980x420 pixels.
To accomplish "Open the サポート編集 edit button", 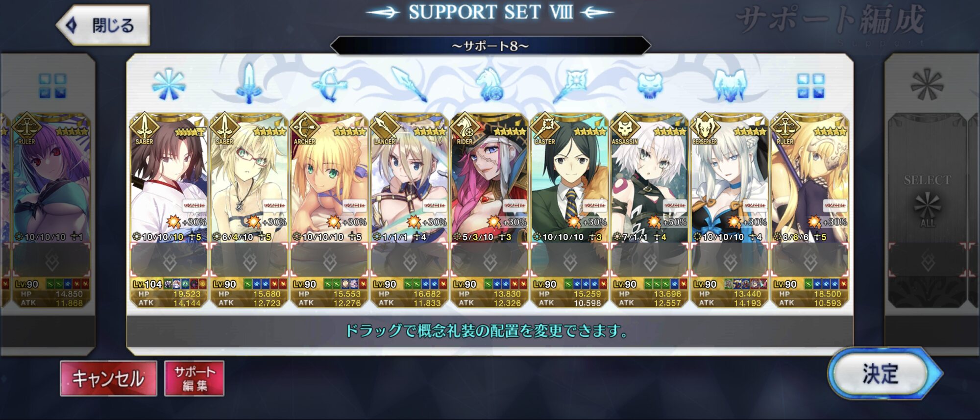I will (194, 378).
